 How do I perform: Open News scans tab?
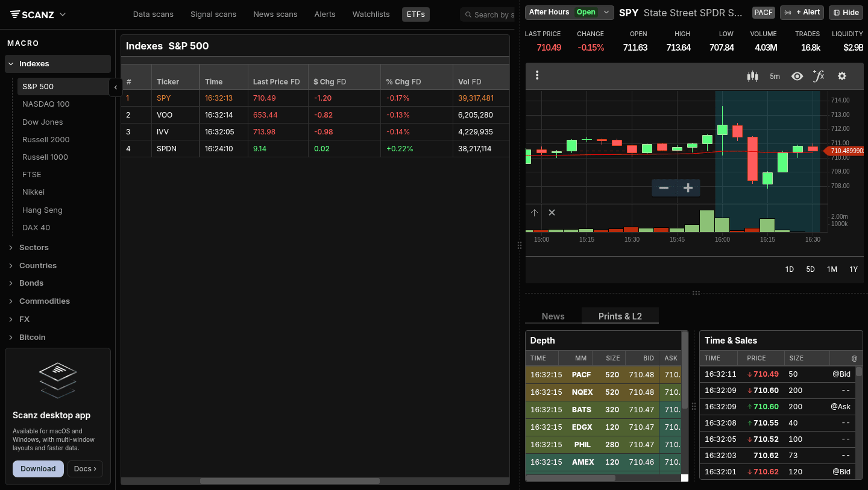[x=275, y=14]
